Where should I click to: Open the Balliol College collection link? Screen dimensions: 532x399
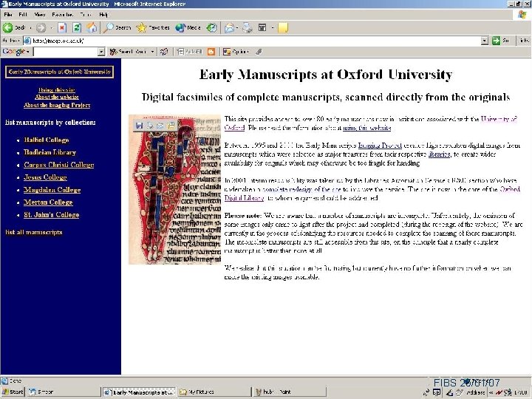47,140
